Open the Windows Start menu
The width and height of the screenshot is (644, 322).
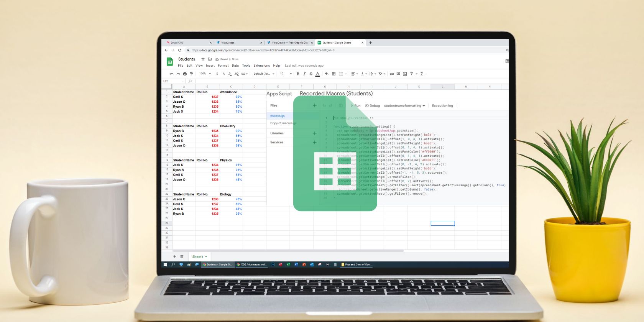pyautogui.click(x=166, y=264)
